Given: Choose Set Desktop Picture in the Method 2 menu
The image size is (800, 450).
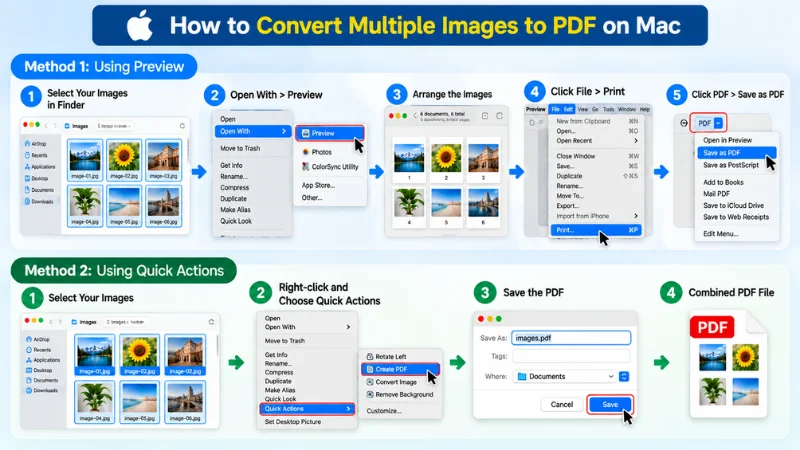Looking at the screenshot, I should (293, 422).
